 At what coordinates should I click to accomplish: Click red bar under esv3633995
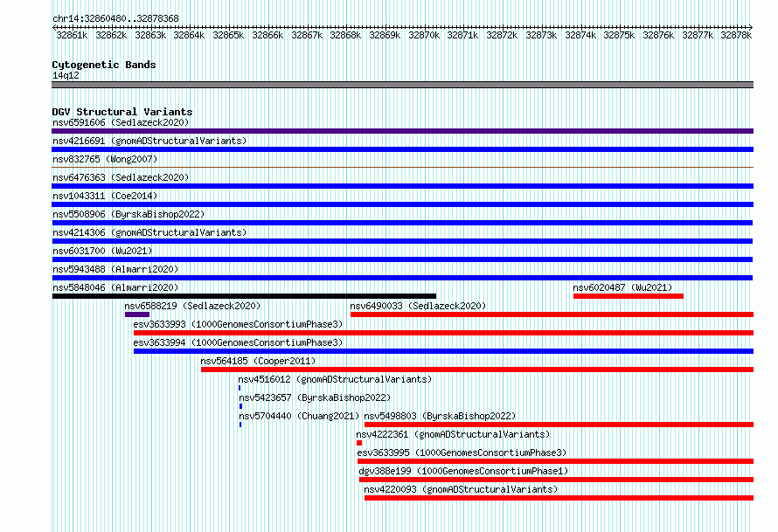[556, 461]
